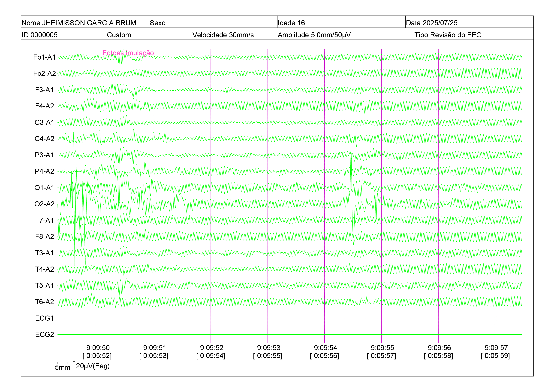
Task: Select the ECG1 channel label
Action: click(x=44, y=318)
